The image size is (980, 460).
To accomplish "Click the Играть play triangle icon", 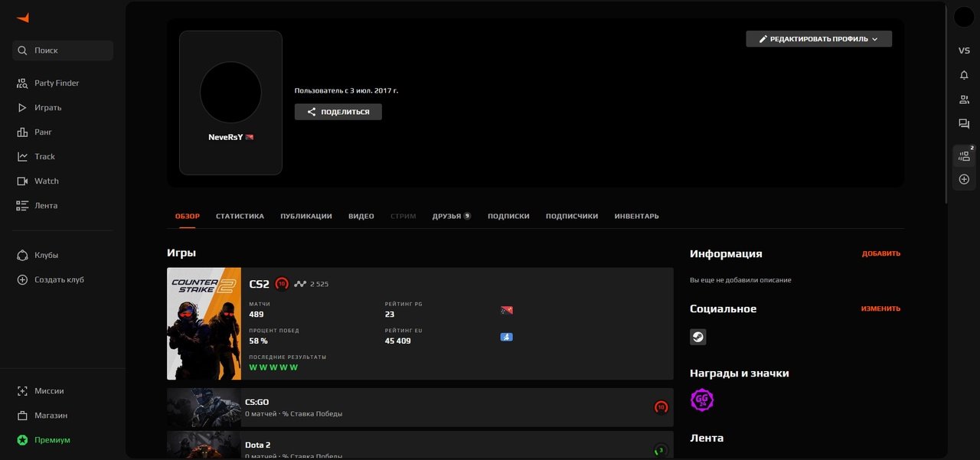I will pos(22,107).
